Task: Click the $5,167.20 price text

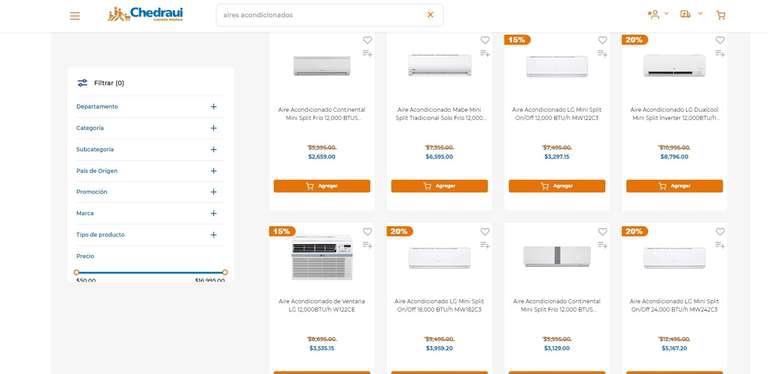Action: [x=674, y=348]
